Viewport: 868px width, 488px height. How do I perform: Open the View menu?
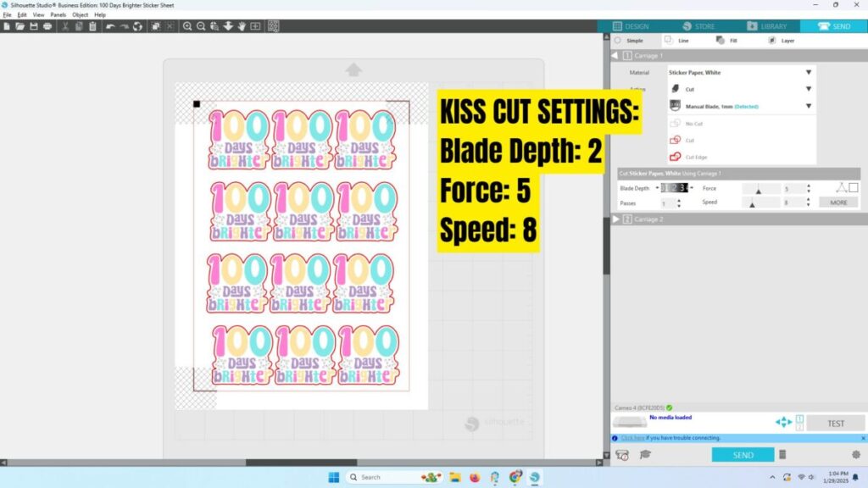(x=38, y=15)
